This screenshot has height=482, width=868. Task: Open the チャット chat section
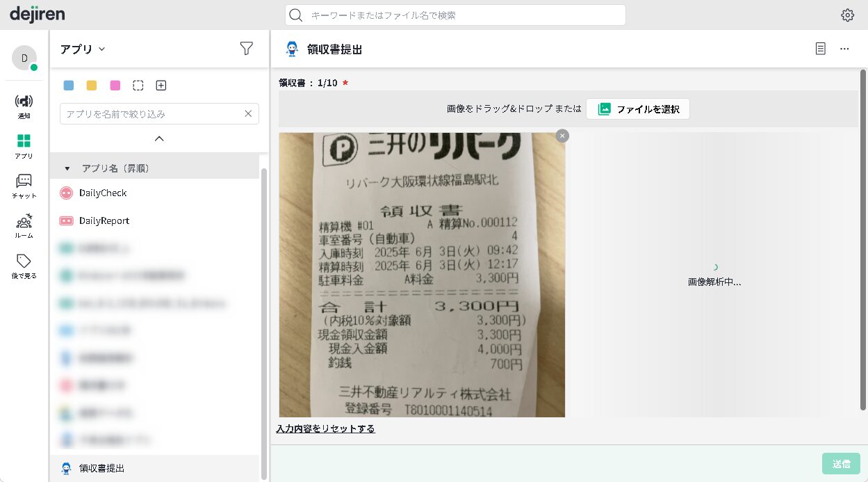tap(24, 186)
